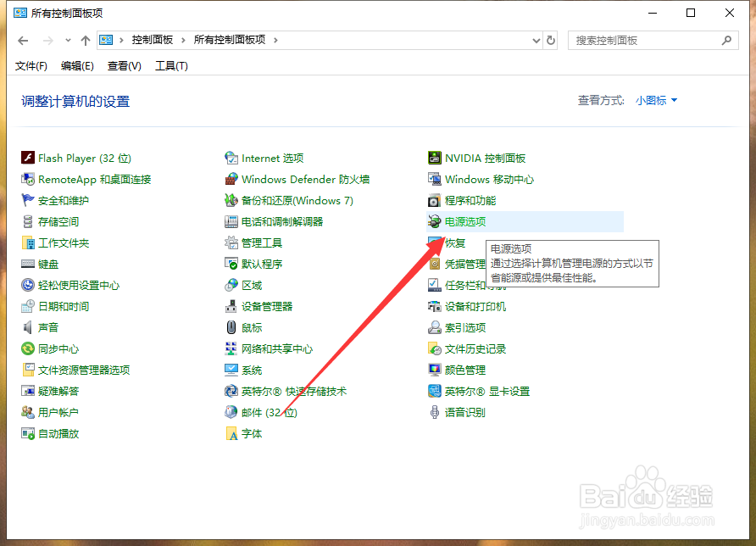
Task: Click the 自动播放 icon
Action: pos(28,433)
